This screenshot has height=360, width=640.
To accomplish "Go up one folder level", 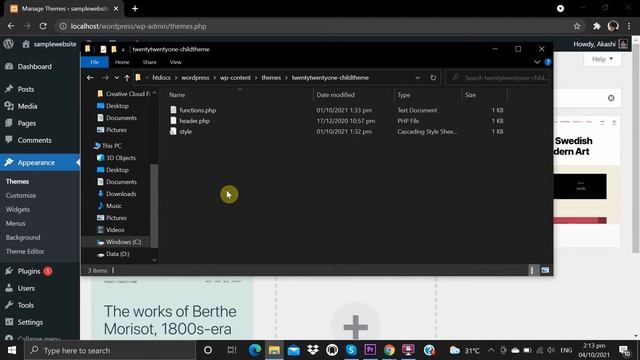I will coord(127,78).
